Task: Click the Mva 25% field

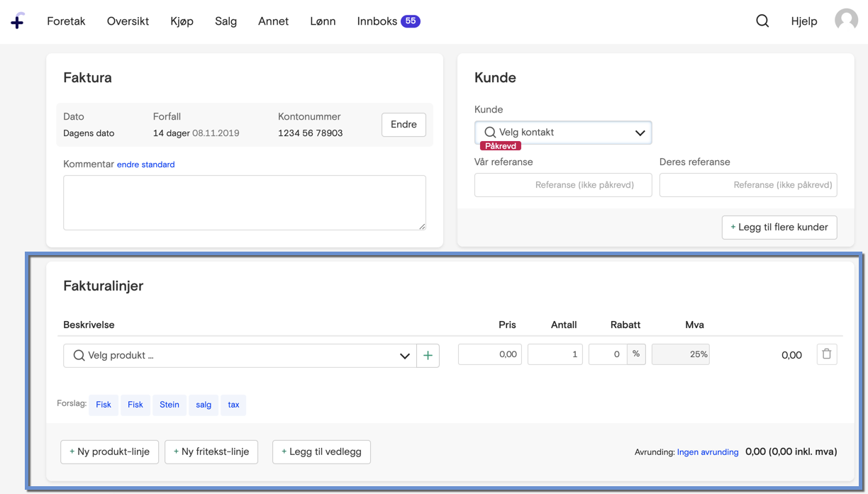Action: click(x=681, y=354)
